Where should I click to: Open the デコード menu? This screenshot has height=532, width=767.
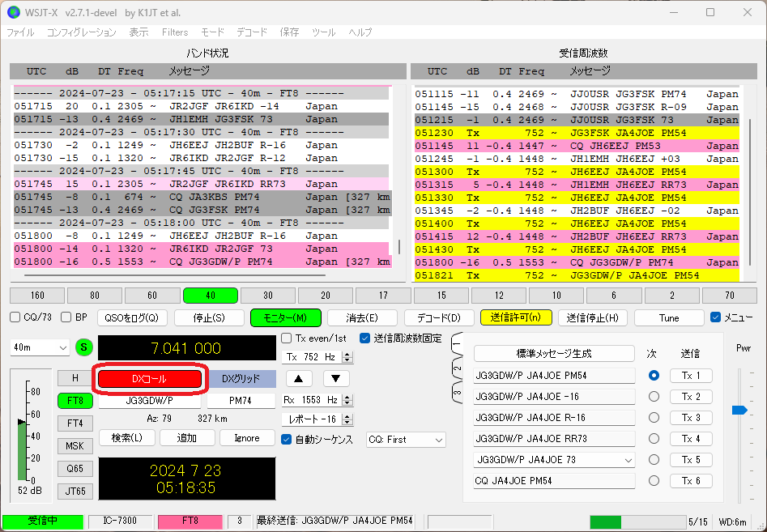click(252, 32)
